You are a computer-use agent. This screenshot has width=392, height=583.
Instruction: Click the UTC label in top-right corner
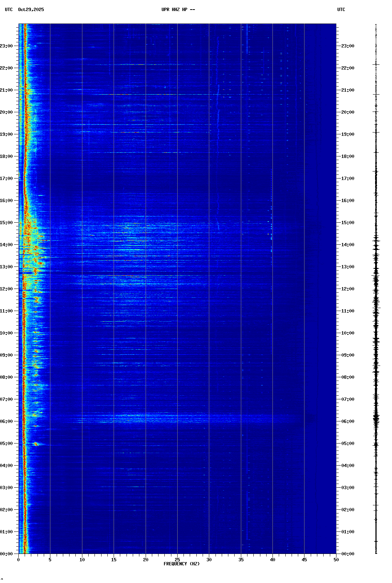point(341,10)
